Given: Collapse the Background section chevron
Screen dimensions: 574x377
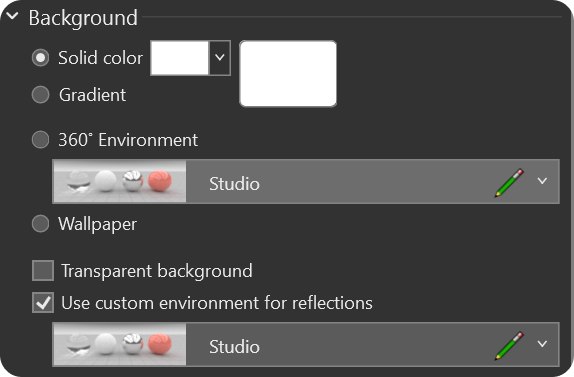Looking at the screenshot, I should point(12,16).
